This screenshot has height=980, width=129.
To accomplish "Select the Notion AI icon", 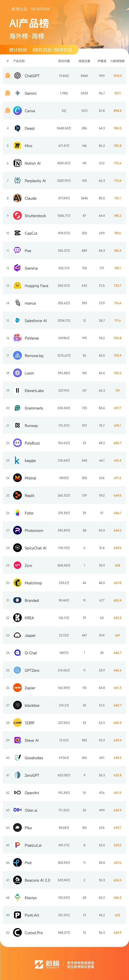I will pyautogui.click(x=18, y=163).
